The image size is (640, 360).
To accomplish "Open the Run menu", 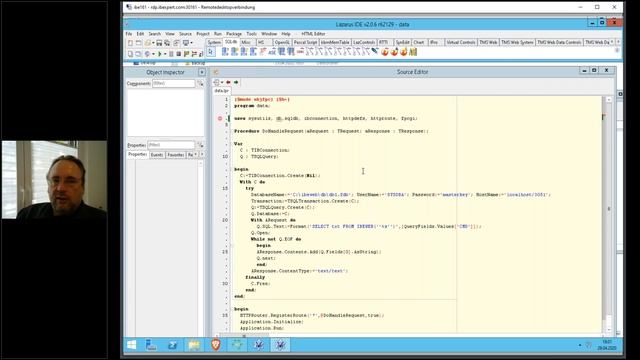I will pos(218,33).
